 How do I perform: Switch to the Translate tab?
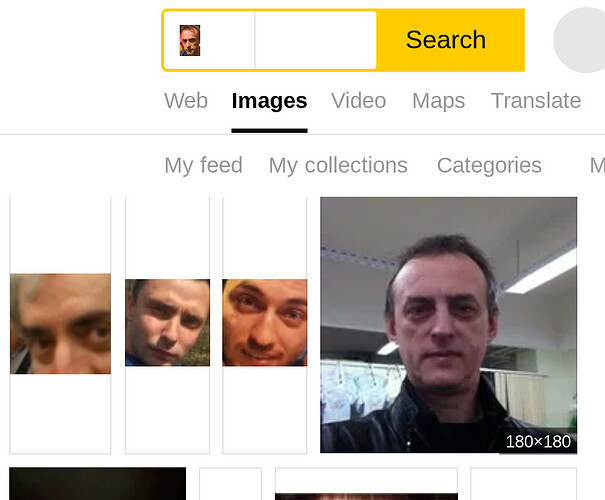(x=536, y=101)
